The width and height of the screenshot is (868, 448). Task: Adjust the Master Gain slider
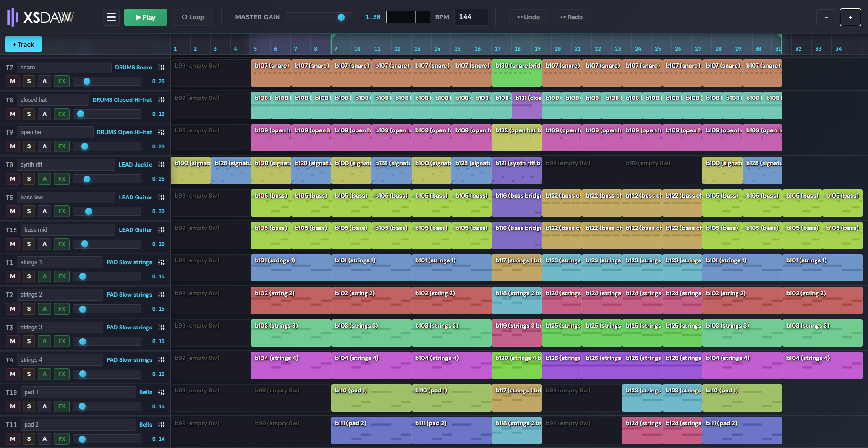[x=341, y=16]
